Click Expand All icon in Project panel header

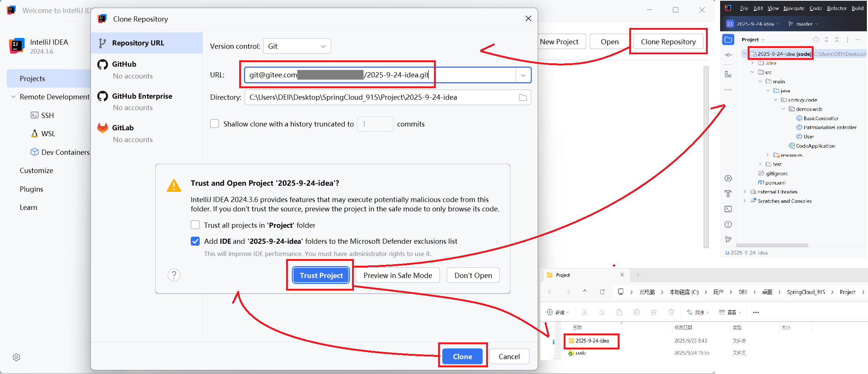[x=826, y=40]
